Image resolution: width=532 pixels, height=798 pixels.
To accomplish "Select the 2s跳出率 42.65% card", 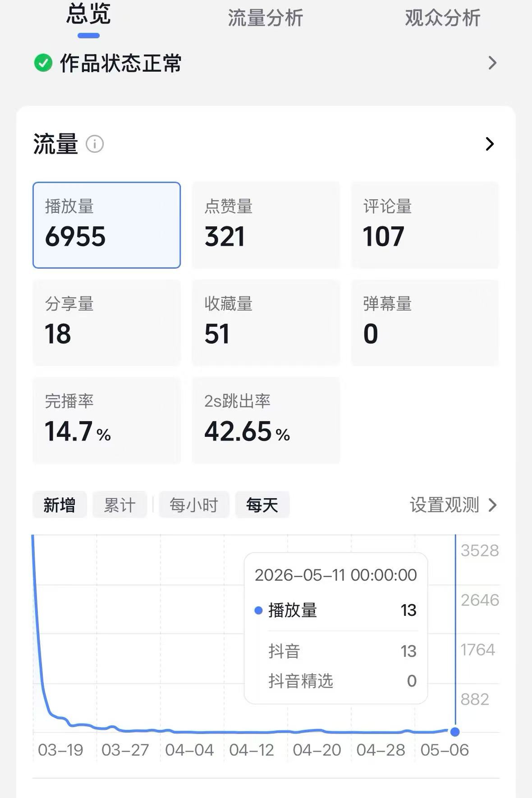I will tap(266, 420).
